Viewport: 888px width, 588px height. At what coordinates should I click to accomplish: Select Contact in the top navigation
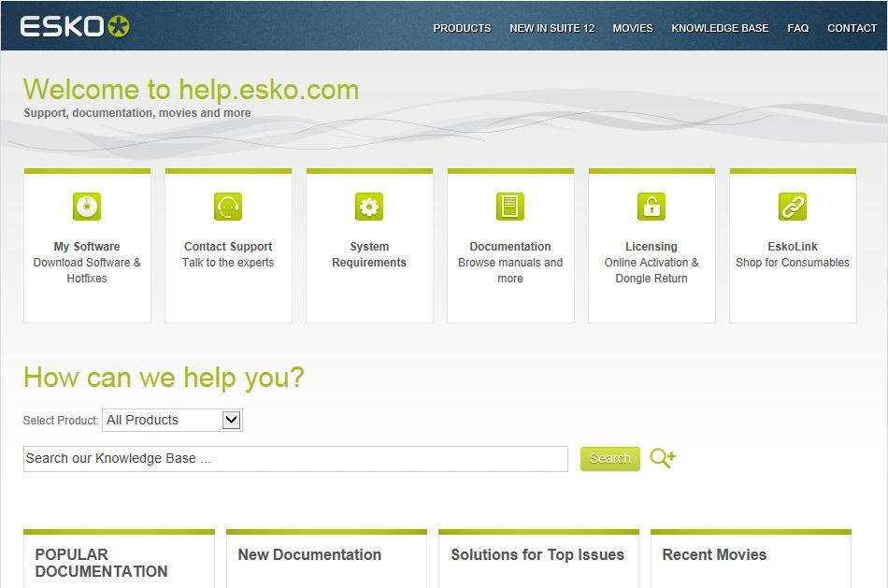pos(852,28)
